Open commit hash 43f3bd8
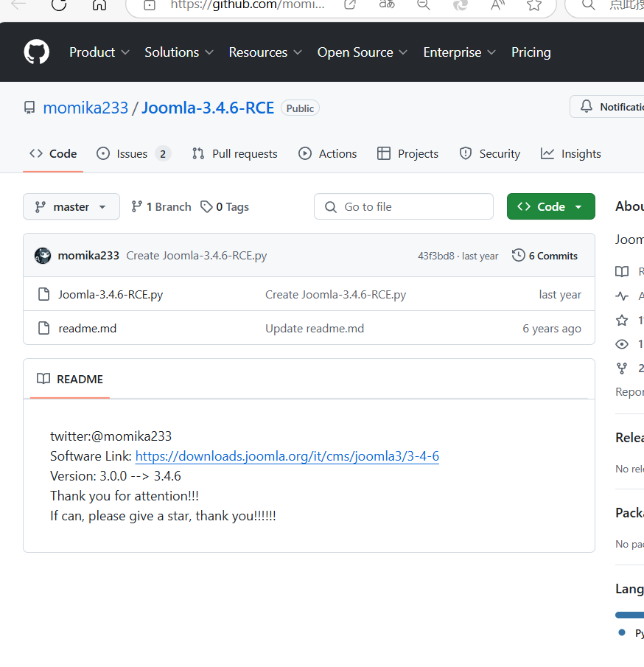The height and width of the screenshot is (667, 644). [x=436, y=256]
